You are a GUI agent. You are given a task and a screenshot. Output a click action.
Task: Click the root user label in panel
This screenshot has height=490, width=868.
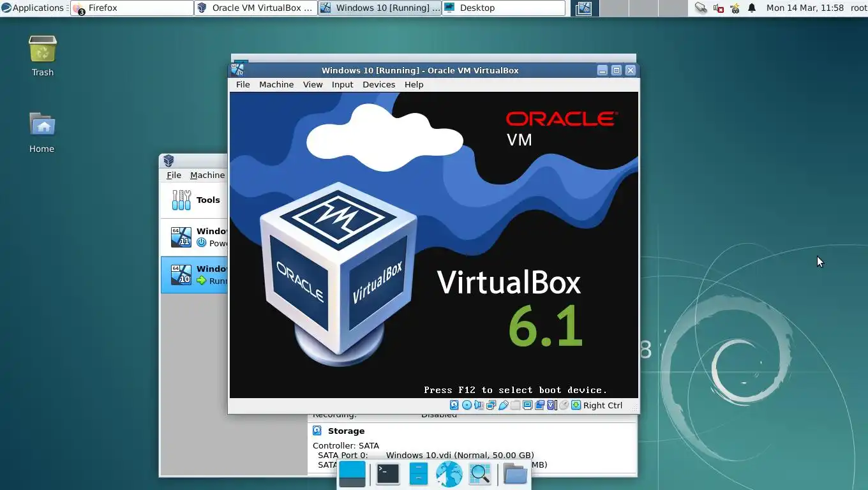[x=858, y=8]
